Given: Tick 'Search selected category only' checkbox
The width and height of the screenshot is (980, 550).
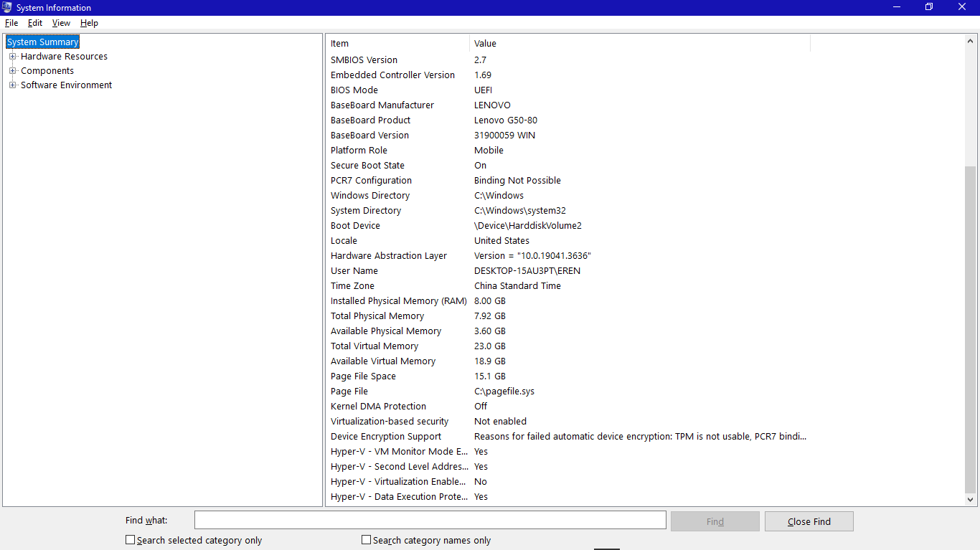Looking at the screenshot, I should point(130,540).
